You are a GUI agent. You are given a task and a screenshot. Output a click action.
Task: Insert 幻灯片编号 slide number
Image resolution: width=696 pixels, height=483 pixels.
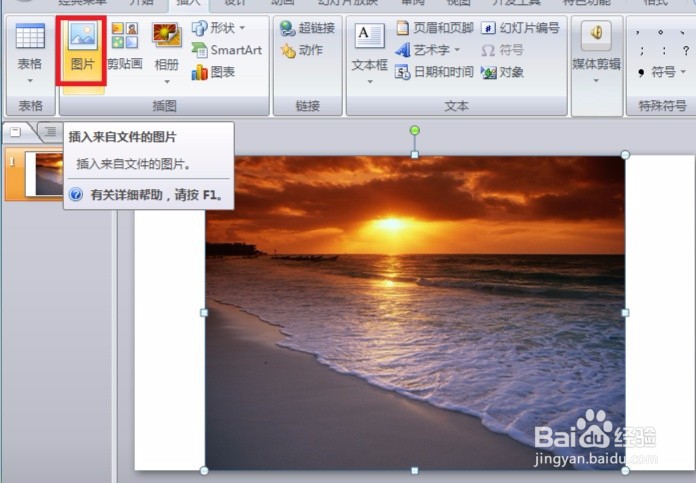(520, 28)
